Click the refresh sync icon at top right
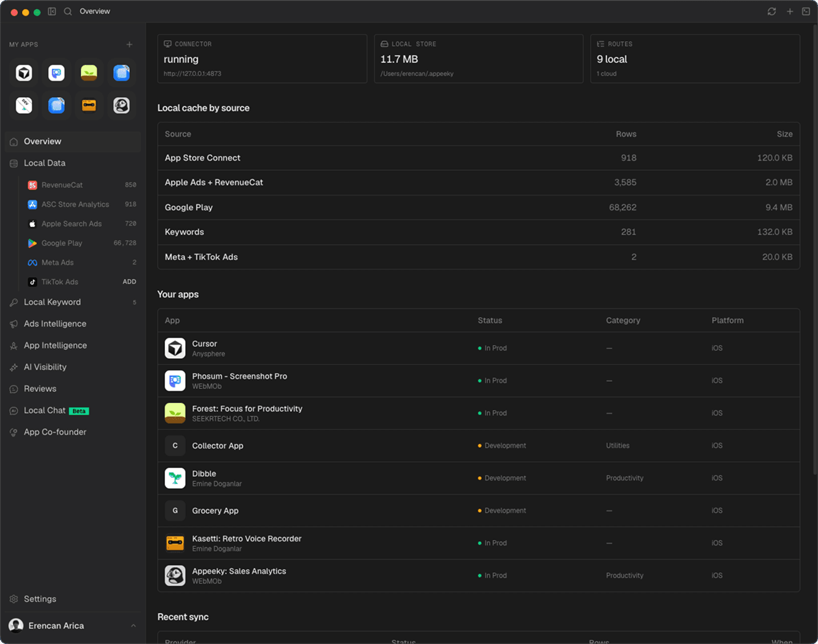818x644 pixels. tap(772, 11)
